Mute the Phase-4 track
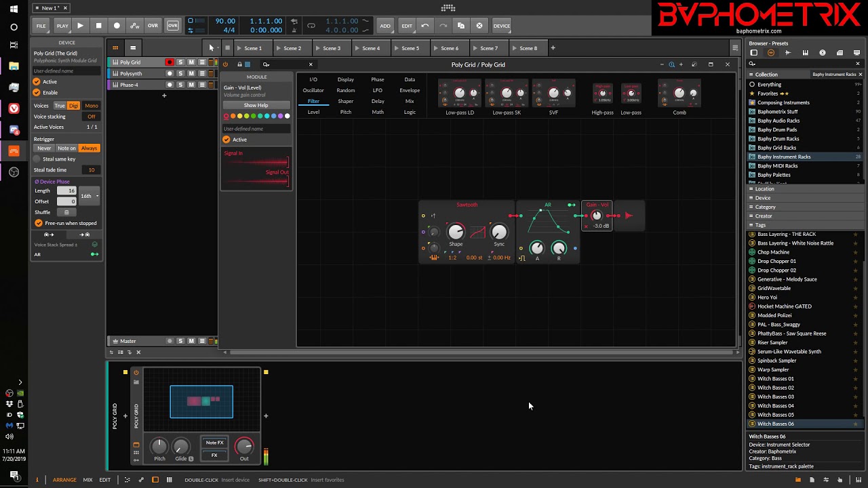868x488 pixels. click(x=191, y=85)
